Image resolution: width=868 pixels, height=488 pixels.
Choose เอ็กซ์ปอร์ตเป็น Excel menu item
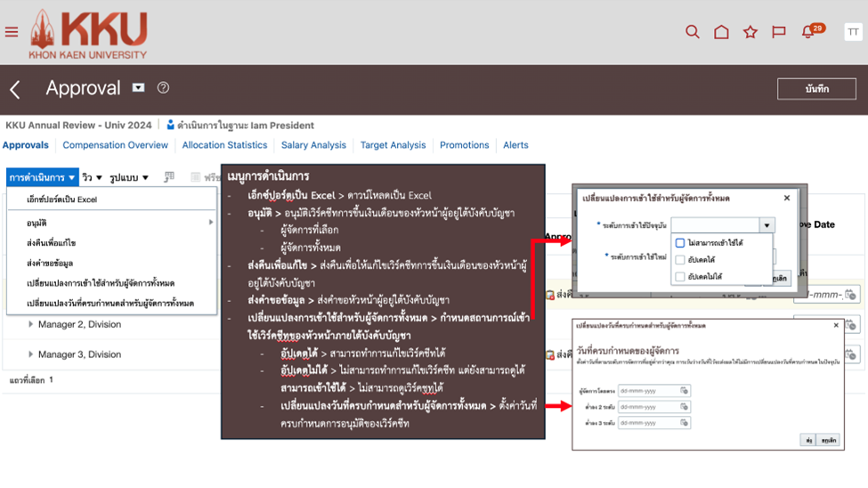(61, 199)
